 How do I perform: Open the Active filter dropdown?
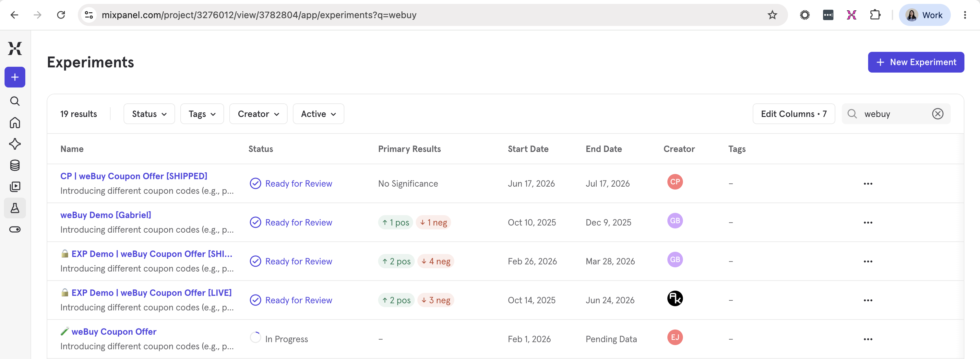tap(318, 114)
